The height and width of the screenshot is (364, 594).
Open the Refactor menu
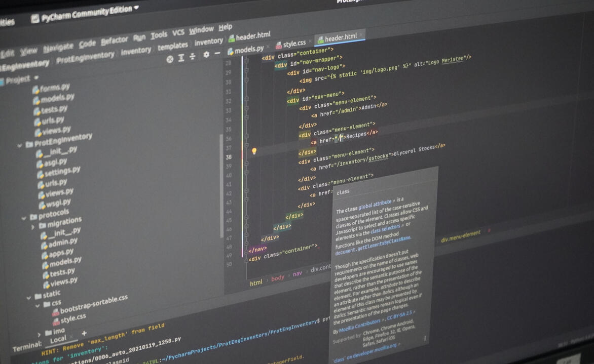click(x=114, y=41)
